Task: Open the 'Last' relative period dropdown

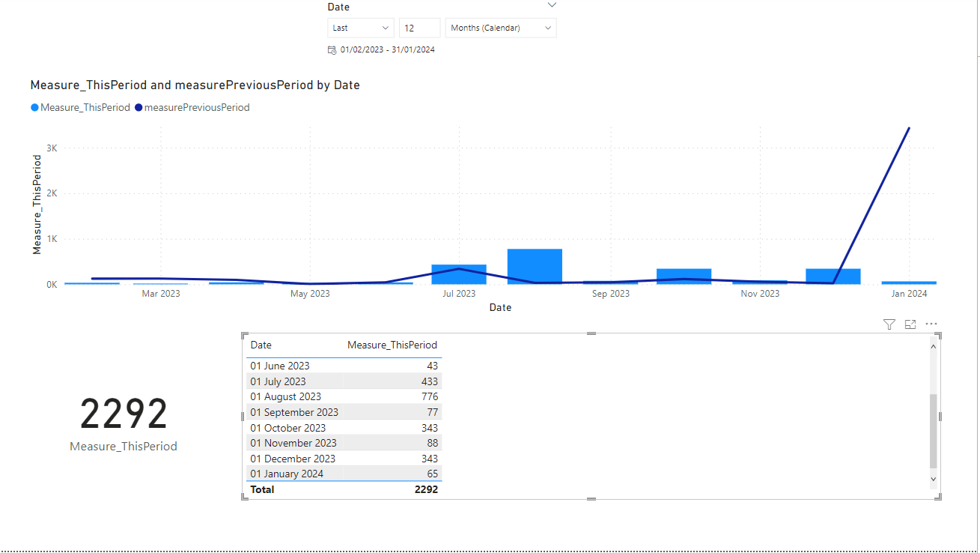Action: point(361,28)
